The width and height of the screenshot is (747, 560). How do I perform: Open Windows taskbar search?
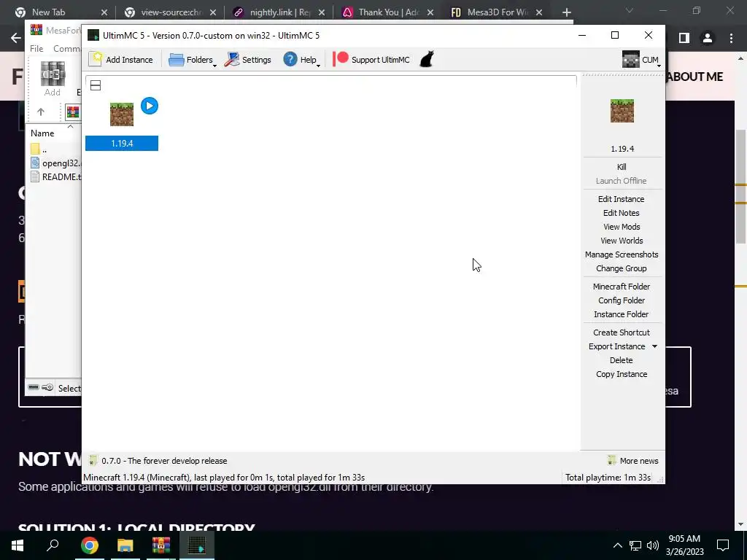(53, 545)
